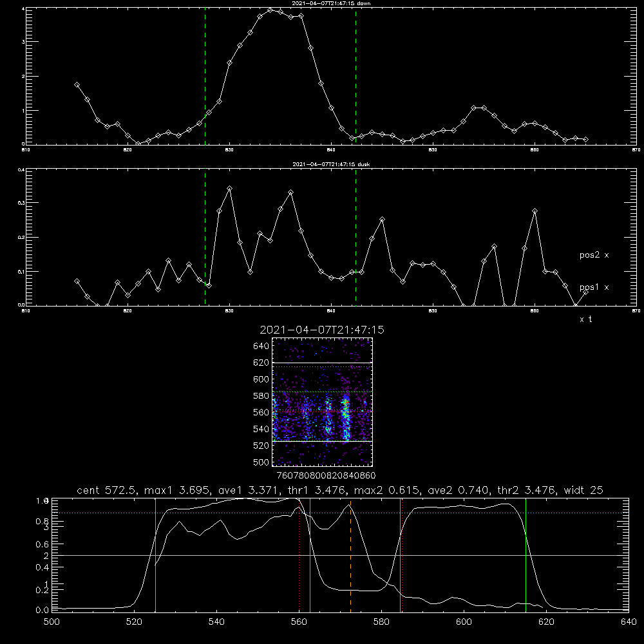Screen dimensions: 644x644
Task: Click the x-axis tick label '580' on the bottom plot
Action: click(x=381, y=622)
